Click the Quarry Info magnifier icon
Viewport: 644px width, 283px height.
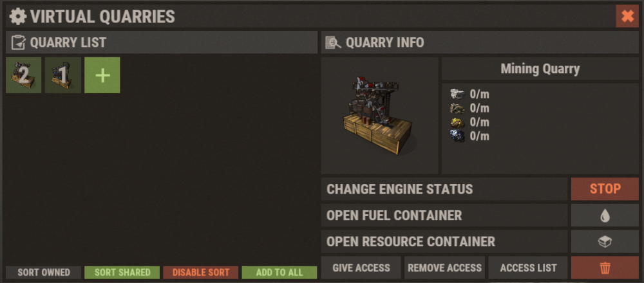[x=333, y=42]
